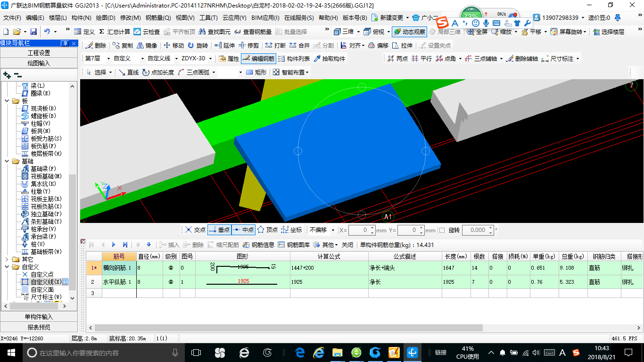This screenshot has width=644, height=362.
Task: Select the 打断 break tool
Action: [x=275, y=45]
